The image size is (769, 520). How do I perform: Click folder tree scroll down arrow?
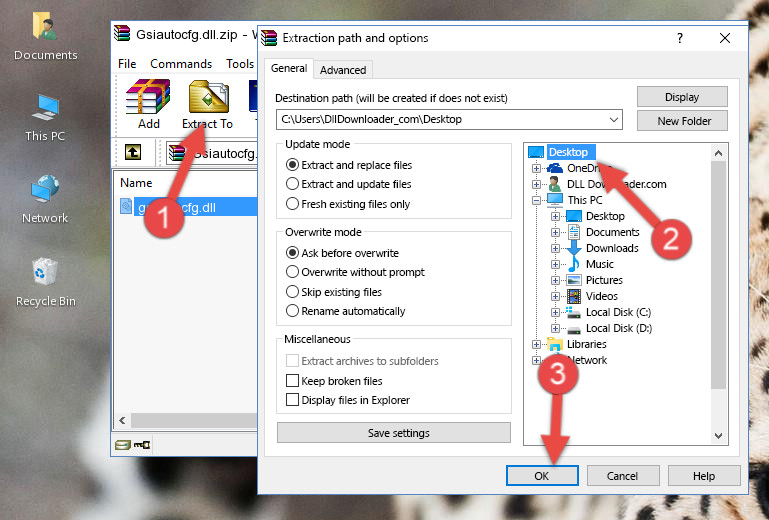[x=718, y=435]
